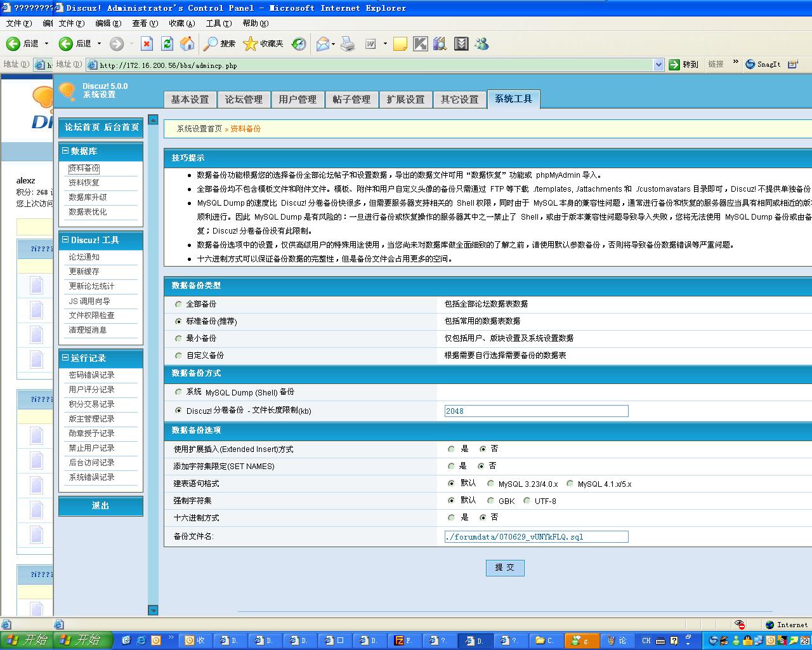
Task: Open 数据表优化 sidebar link
Action: click(x=88, y=212)
